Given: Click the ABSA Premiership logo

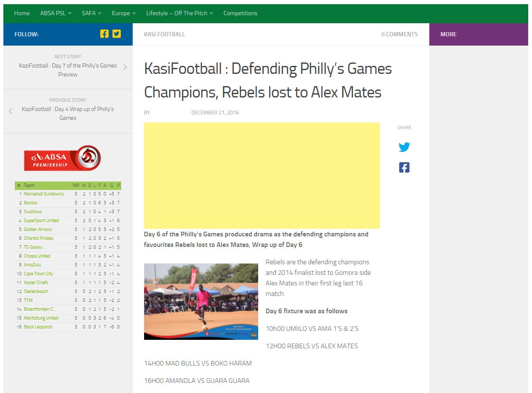Looking at the screenshot, I should click(62, 158).
